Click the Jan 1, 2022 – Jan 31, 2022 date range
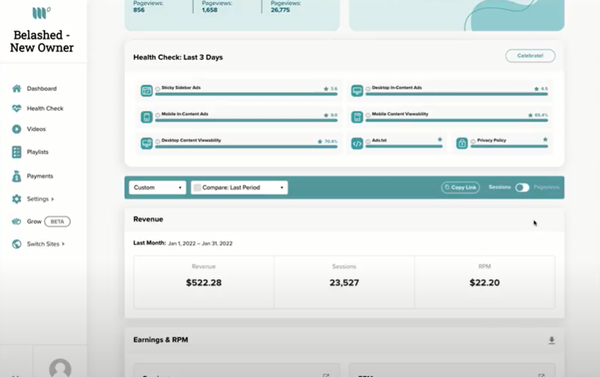Viewport: 600px width, 377px height. [200, 243]
